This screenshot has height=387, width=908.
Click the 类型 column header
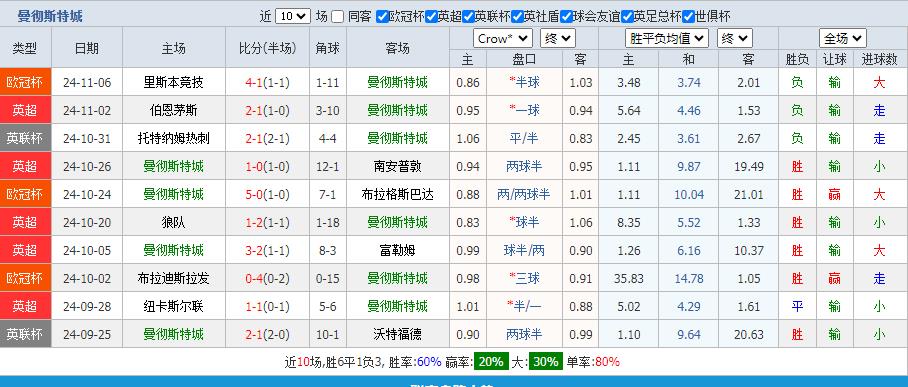tap(25, 48)
